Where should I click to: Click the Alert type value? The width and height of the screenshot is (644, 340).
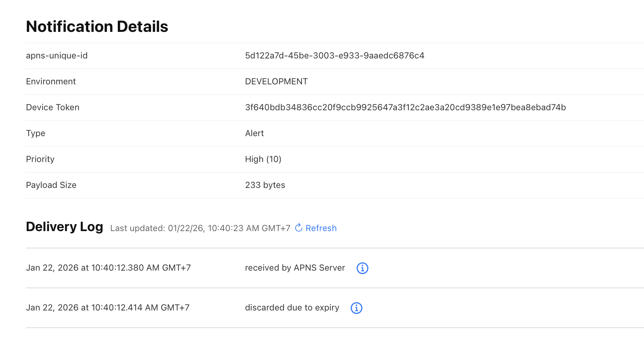point(254,133)
